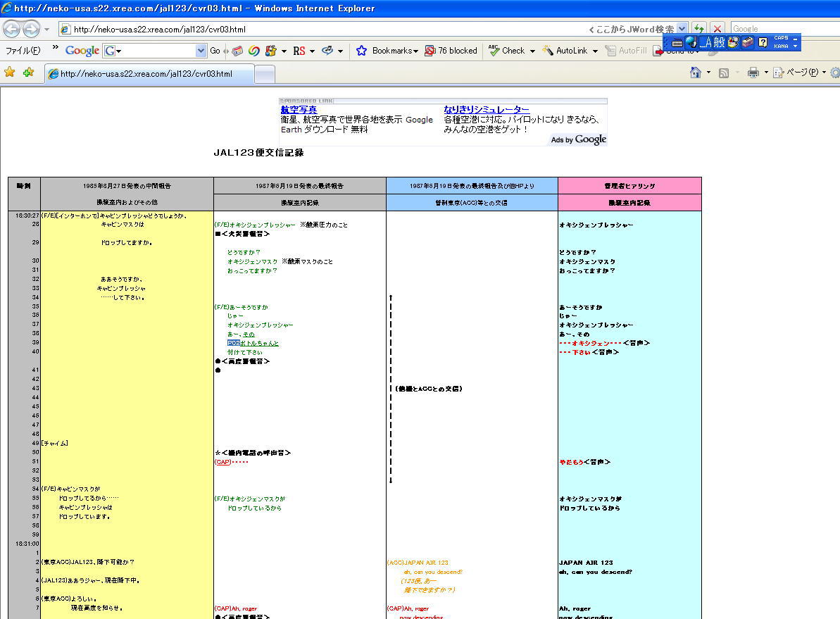Open the G search-type dropdown

(x=113, y=51)
